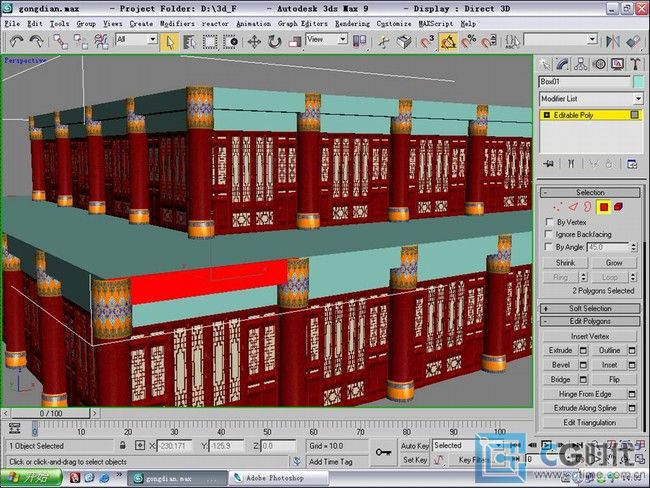Enable the Ignore Backfacing checkbox

pos(549,234)
